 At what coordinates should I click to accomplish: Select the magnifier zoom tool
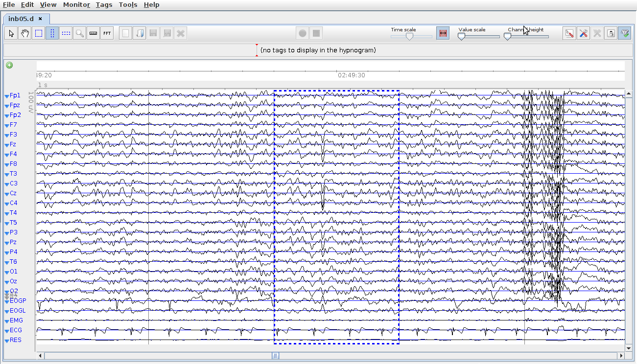80,33
